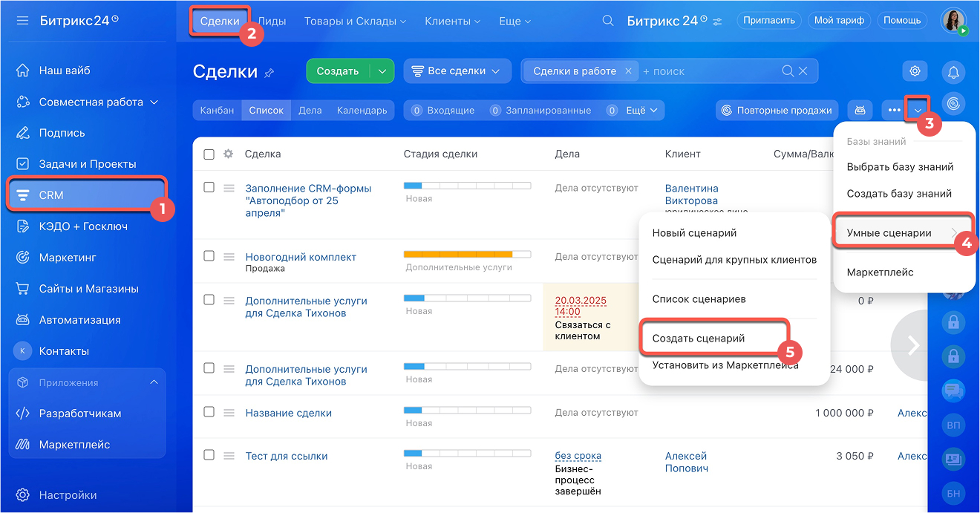Image resolution: width=980 pixels, height=513 pixels.
Task: Click the round next-arrow on the table
Action: pyautogui.click(x=912, y=344)
